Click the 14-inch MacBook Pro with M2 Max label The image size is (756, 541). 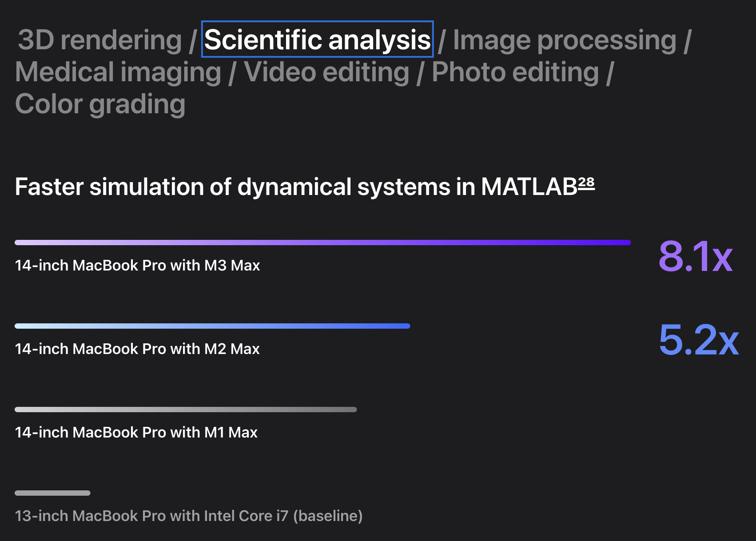tap(137, 349)
